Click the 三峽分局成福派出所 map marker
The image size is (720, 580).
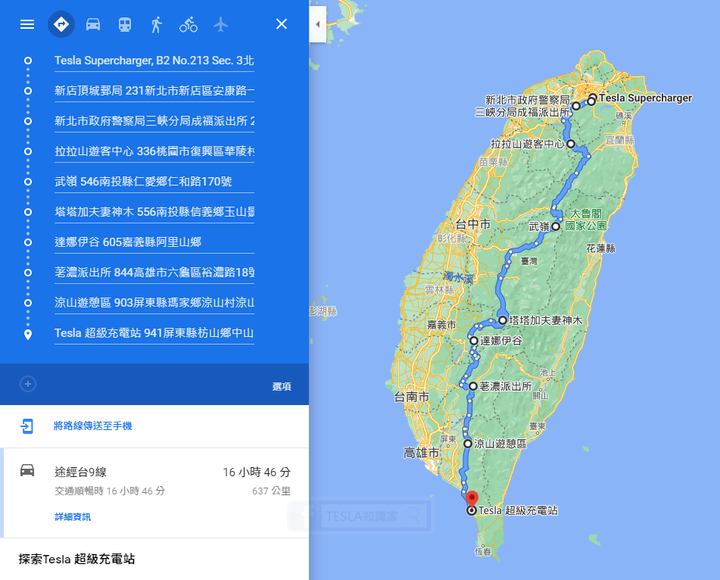point(576,106)
